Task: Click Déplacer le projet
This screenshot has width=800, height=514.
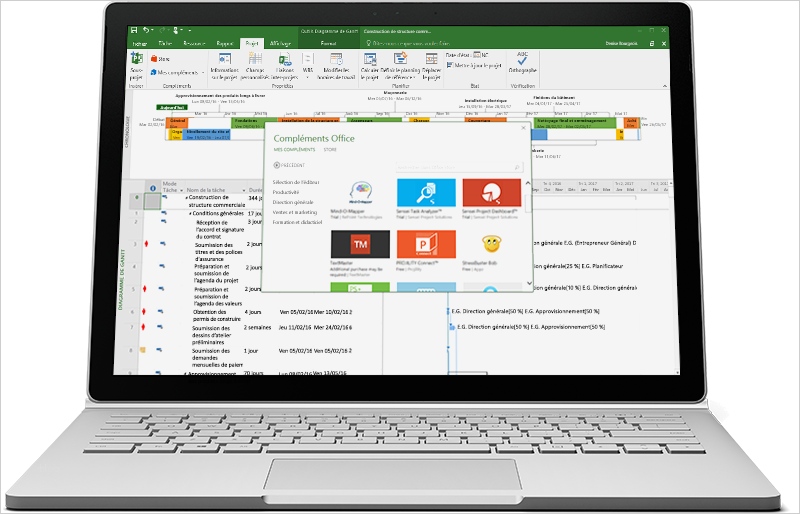Action: coord(431,66)
